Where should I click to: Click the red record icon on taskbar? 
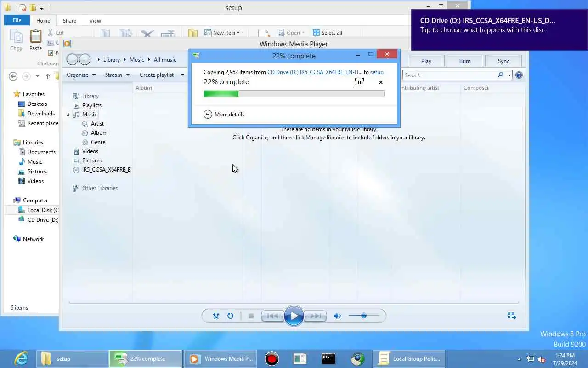click(272, 358)
